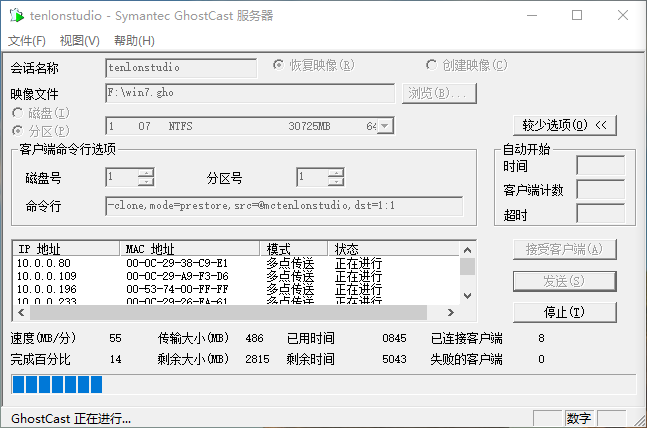The height and width of the screenshot is (428, 647).
Task: Click the 剩余大小(MB) value 2815
Action: pyautogui.click(x=257, y=359)
